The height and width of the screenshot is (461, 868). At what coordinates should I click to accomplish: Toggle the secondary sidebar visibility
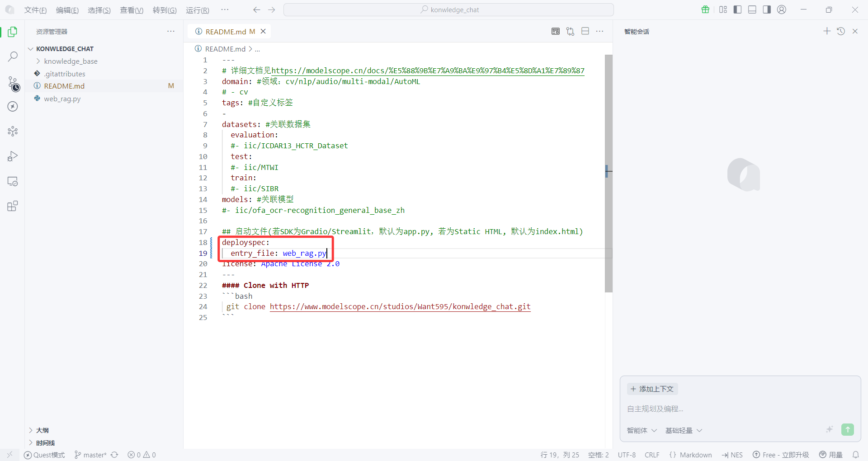(767, 9)
